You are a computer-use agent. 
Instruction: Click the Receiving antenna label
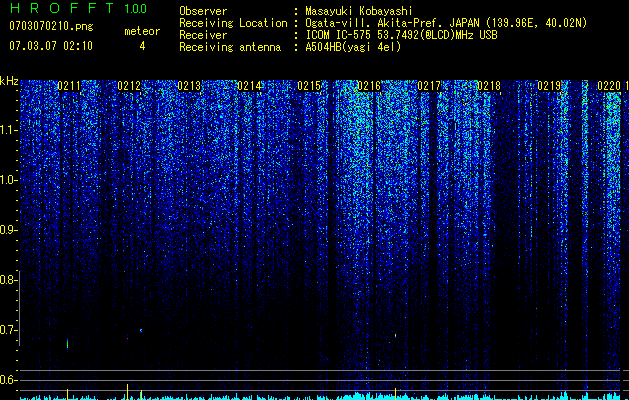tap(230, 47)
